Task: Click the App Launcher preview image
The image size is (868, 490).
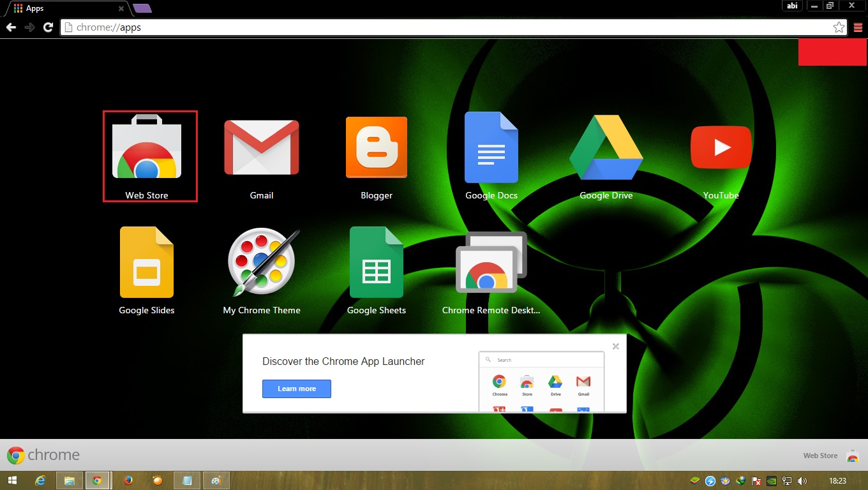Action: [x=541, y=382]
